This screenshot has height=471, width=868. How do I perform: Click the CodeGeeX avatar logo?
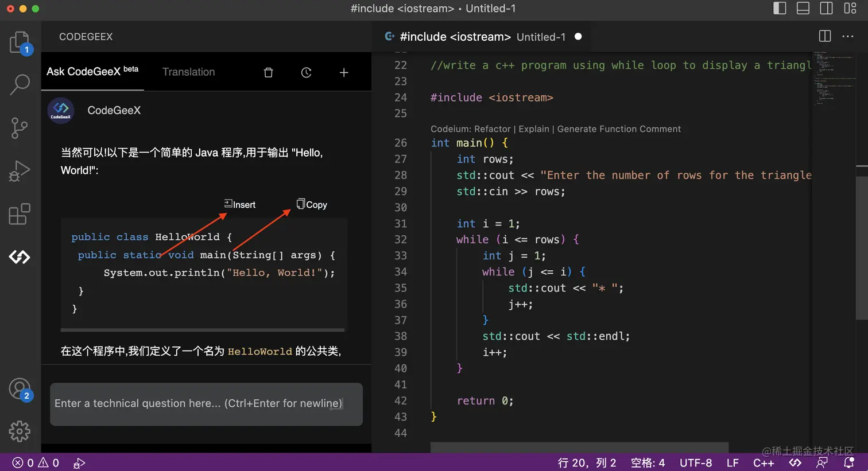[61, 110]
